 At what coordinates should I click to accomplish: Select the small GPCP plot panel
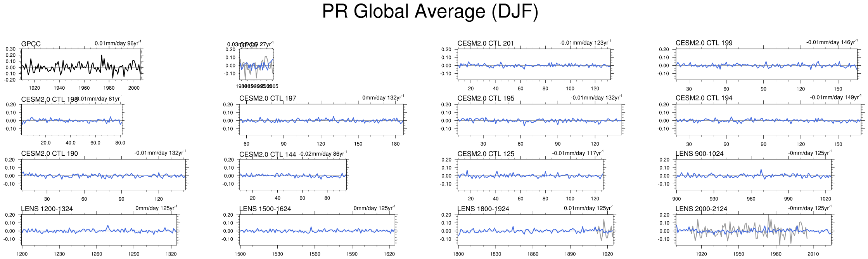tap(256, 64)
